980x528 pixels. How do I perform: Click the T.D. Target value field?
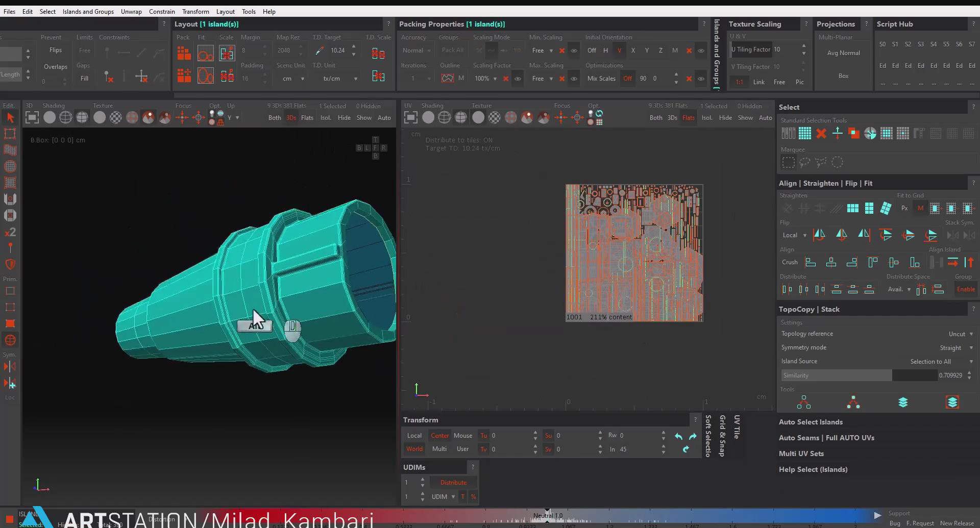(x=337, y=51)
